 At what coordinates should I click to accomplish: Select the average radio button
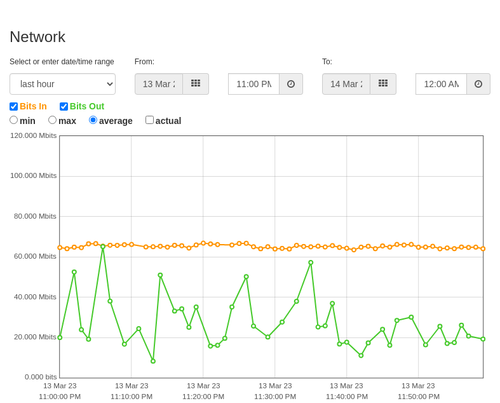93,120
